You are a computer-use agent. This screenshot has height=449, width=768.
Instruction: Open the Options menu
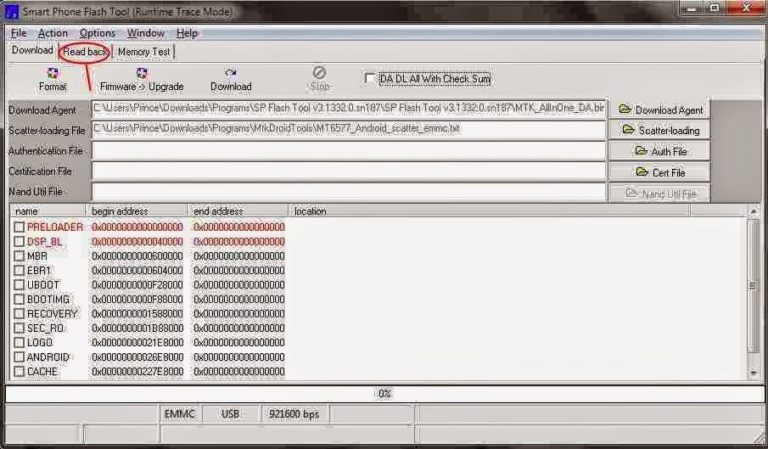click(97, 33)
